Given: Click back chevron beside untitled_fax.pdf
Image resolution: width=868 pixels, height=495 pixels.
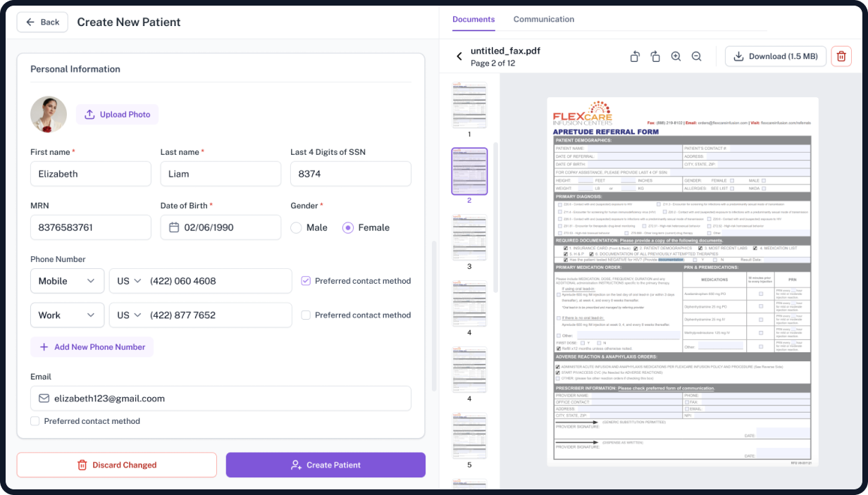Looking at the screenshot, I should point(459,56).
